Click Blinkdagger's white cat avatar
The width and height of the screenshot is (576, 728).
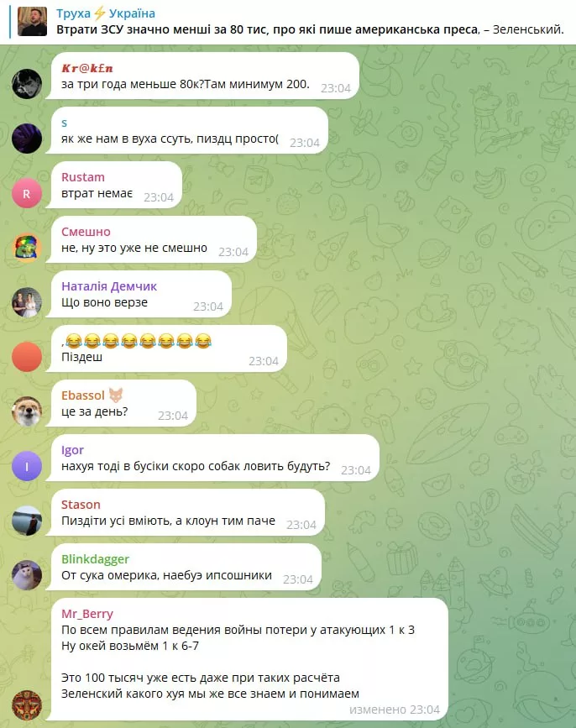(x=27, y=575)
